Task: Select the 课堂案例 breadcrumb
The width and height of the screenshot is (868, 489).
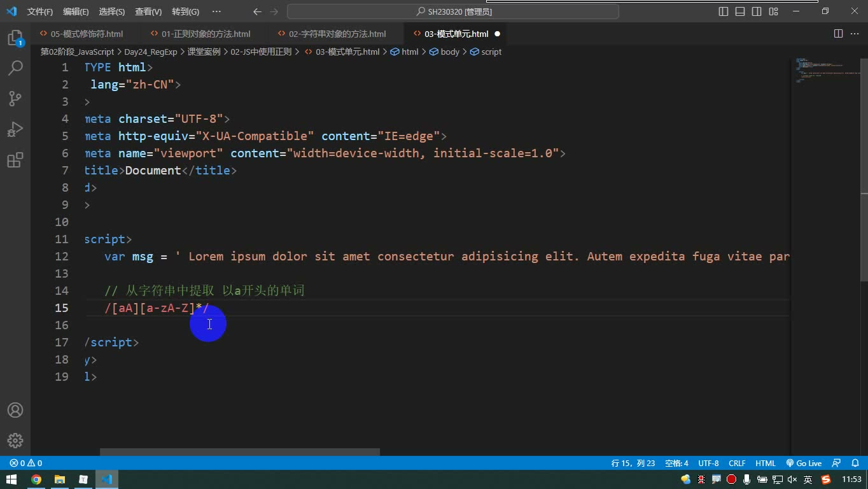Action: click(x=204, y=52)
